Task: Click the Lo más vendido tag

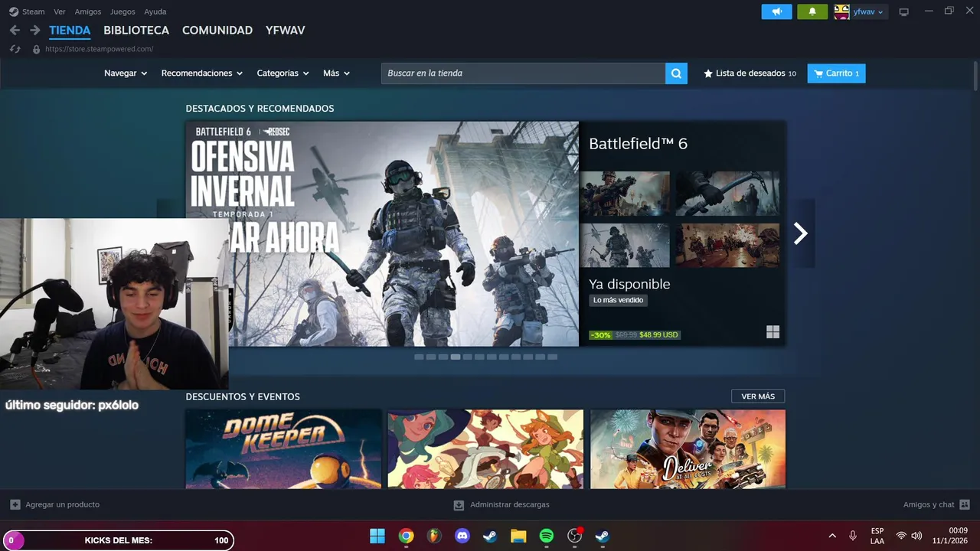Action: click(618, 300)
